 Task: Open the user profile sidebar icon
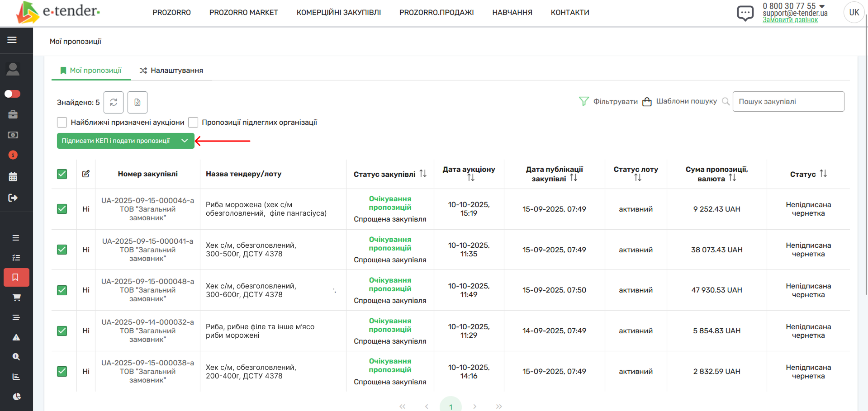tap(13, 69)
